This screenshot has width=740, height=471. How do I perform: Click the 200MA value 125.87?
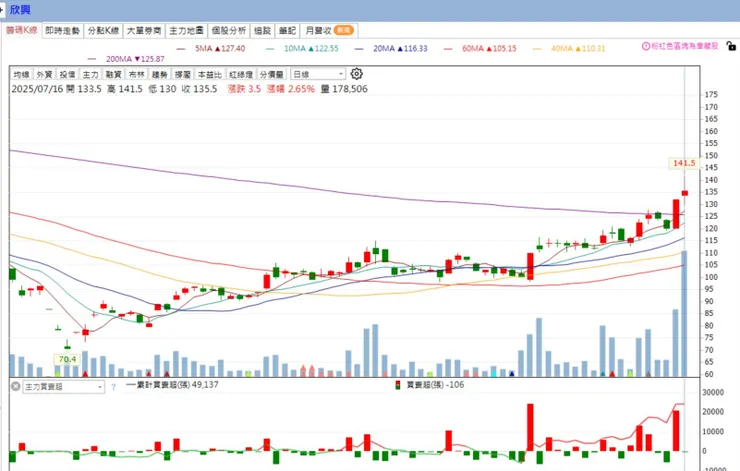[x=150, y=59]
